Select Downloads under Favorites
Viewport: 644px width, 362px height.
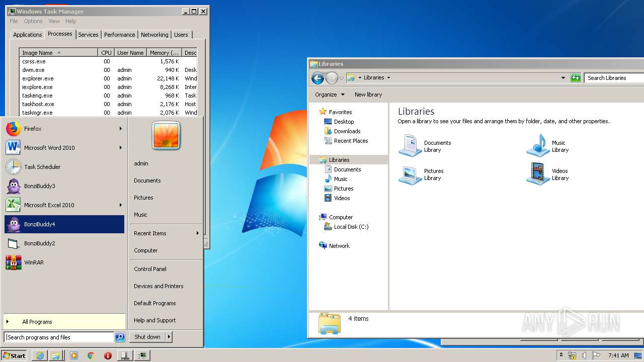pos(347,131)
